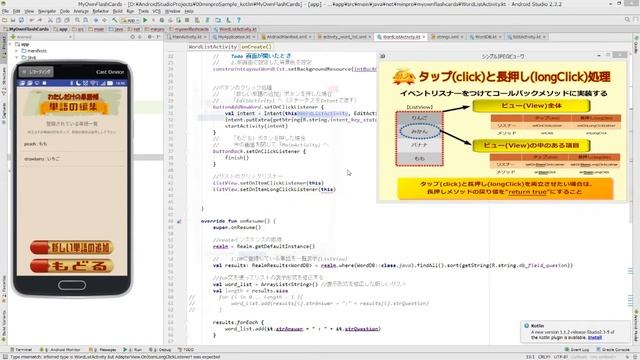This screenshot has height=360, width=640.
Task: Open Event Log tool window
Action: 577,350
